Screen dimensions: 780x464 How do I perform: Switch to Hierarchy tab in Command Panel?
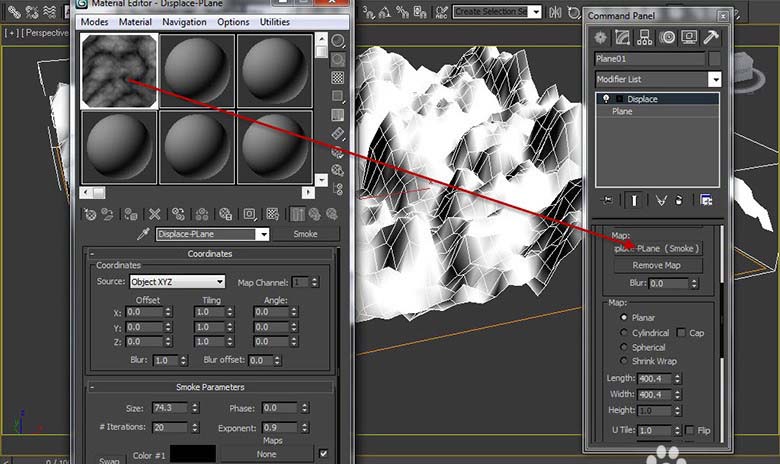coord(645,37)
